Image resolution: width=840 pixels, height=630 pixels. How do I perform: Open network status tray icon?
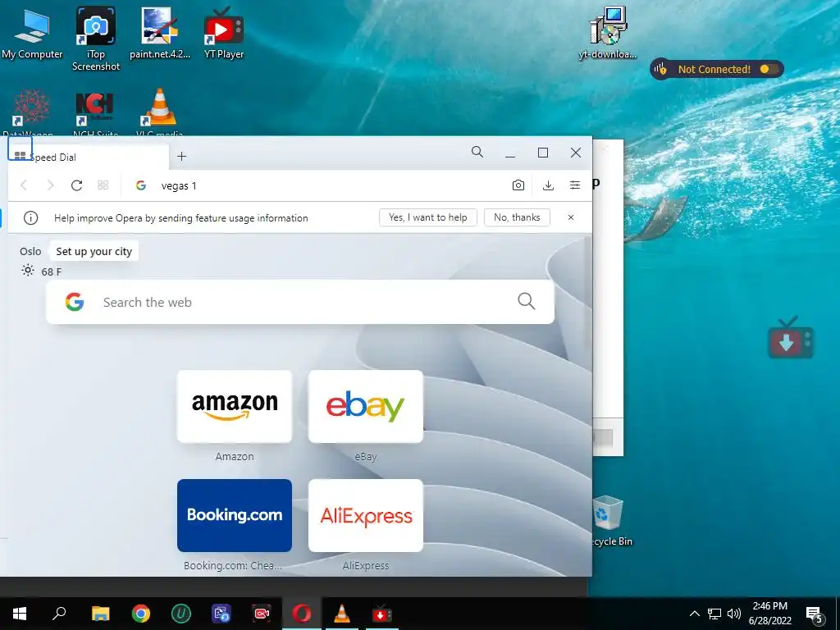714,614
